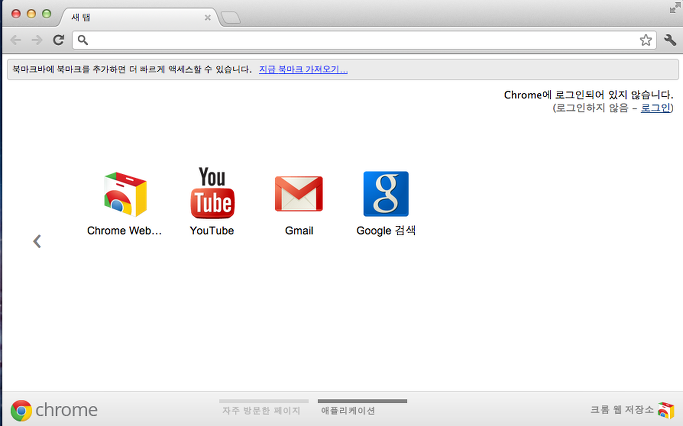The width and height of the screenshot is (683, 426).
Task: Click the Chrome에 로그인되어 있지 않습니다 text
Action: click(588, 95)
